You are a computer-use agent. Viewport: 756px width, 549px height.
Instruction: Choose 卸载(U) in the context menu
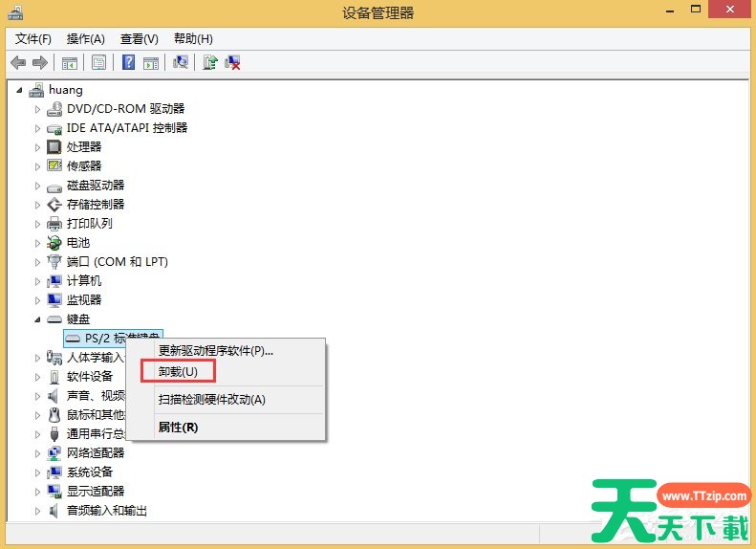[178, 371]
